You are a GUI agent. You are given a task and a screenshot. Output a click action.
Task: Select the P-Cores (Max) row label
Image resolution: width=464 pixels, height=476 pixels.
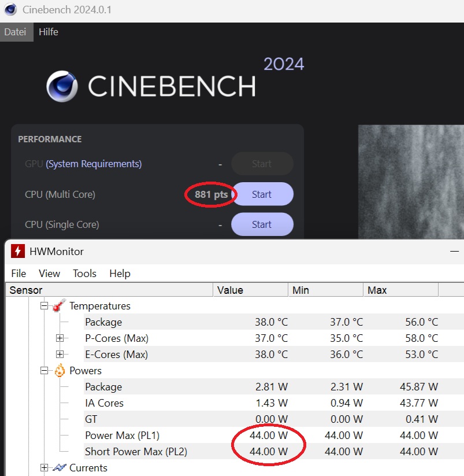[117, 338]
